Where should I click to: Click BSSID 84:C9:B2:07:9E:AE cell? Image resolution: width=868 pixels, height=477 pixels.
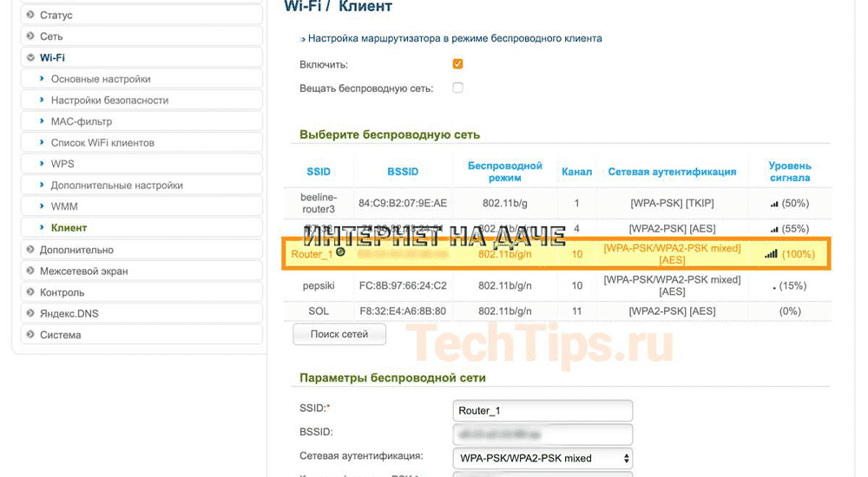click(x=403, y=203)
